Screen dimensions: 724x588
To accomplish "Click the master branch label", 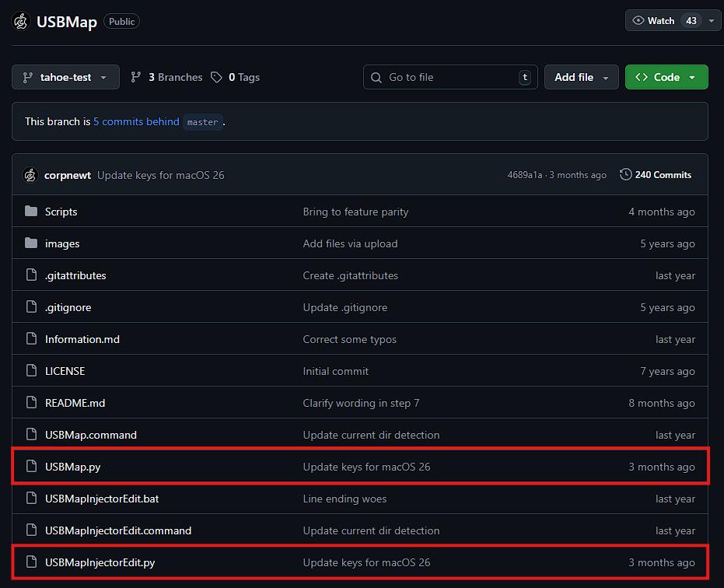I will point(203,122).
